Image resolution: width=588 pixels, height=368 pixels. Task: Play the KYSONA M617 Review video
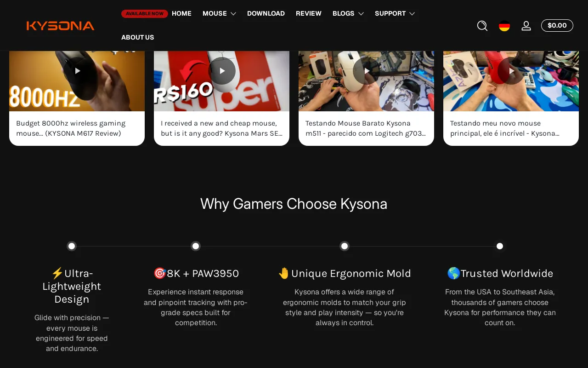[x=77, y=71]
